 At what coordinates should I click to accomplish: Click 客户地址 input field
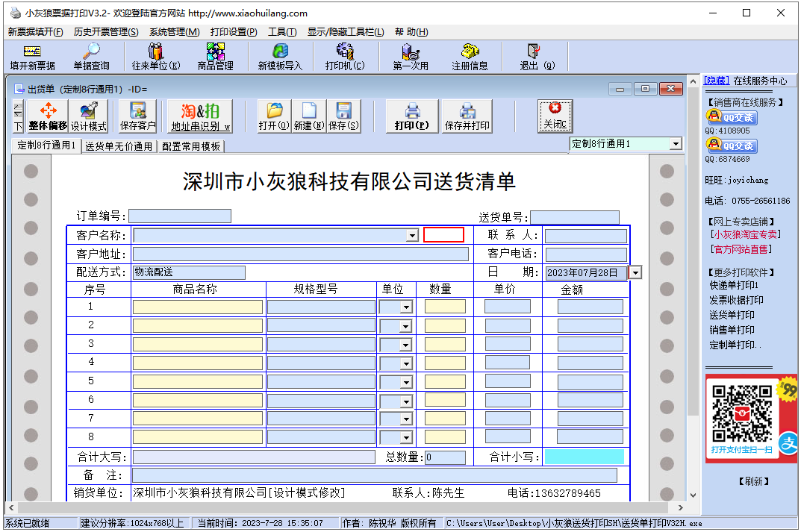(300, 254)
